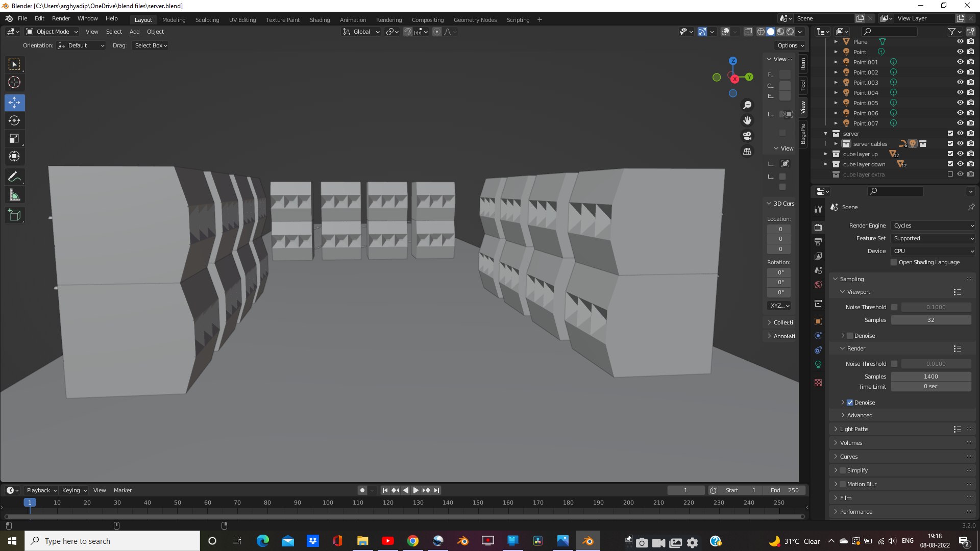Viewport: 980px width, 551px height.
Task: Switch to the Modeling workspace tab
Action: [x=174, y=20]
